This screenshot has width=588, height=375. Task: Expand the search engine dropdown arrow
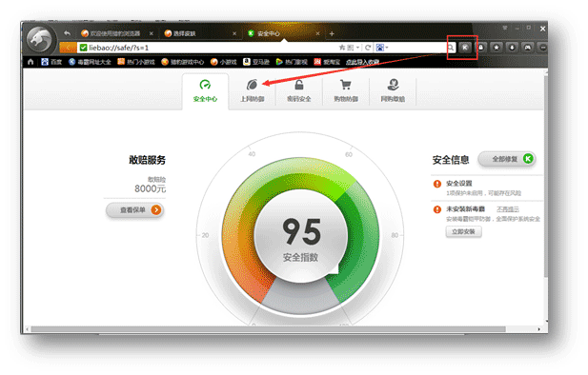[x=387, y=48]
